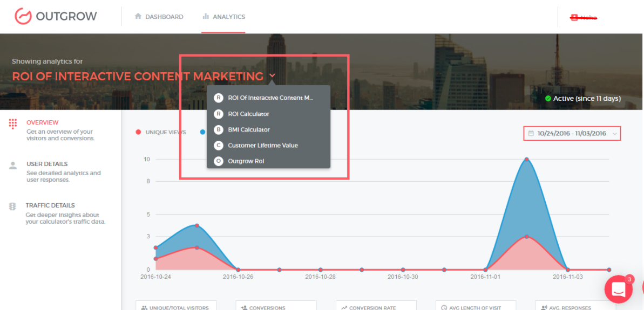Click the ROI Of Interactive Content Marketing title
This screenshot has width=644, height=310.
138,76
